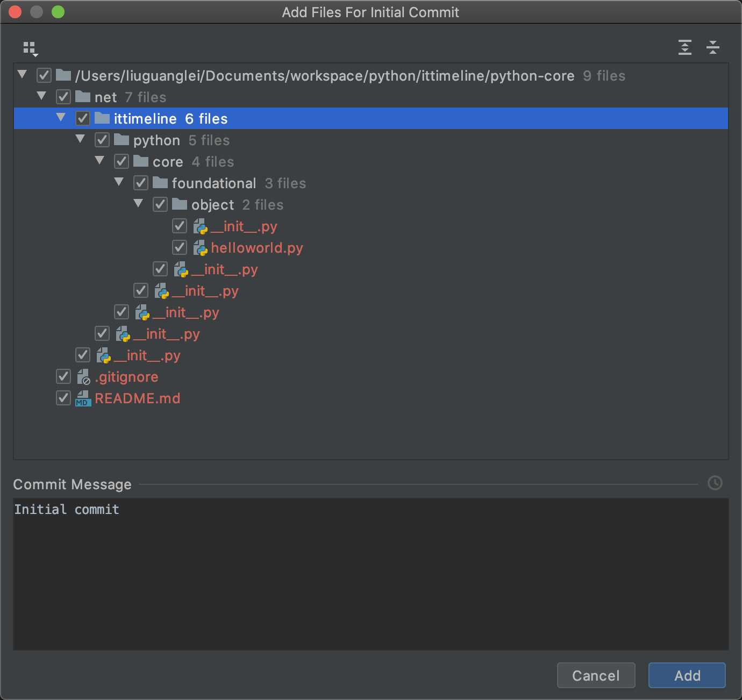Viewport: 742px width, 700px height.
Task: Open the Group By toolbar icon
Action: pos(31,48)
